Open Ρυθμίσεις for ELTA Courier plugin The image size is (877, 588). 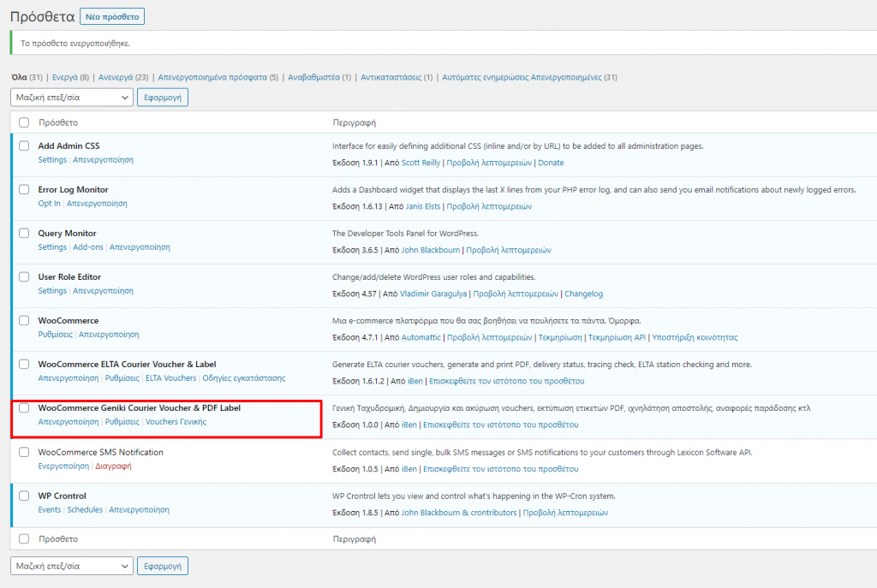122,377
